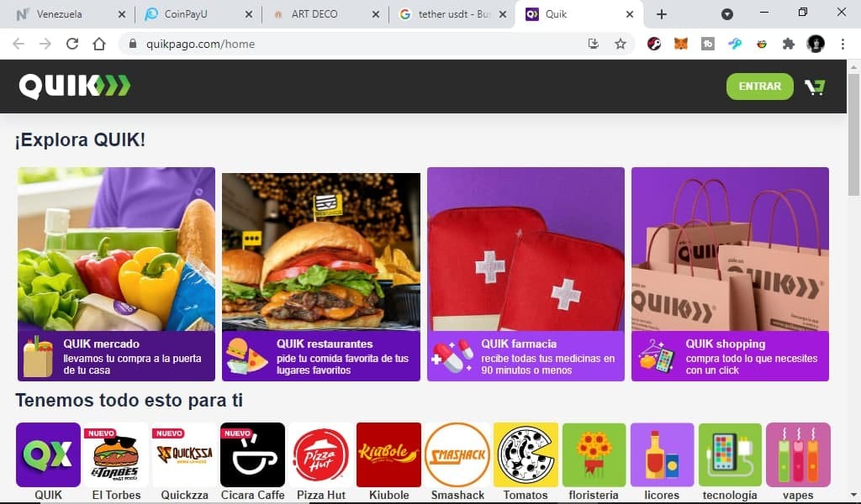View site info padlock icon
Image resolution: width=861 pixels, height=504 pixels.
(132, 44)
